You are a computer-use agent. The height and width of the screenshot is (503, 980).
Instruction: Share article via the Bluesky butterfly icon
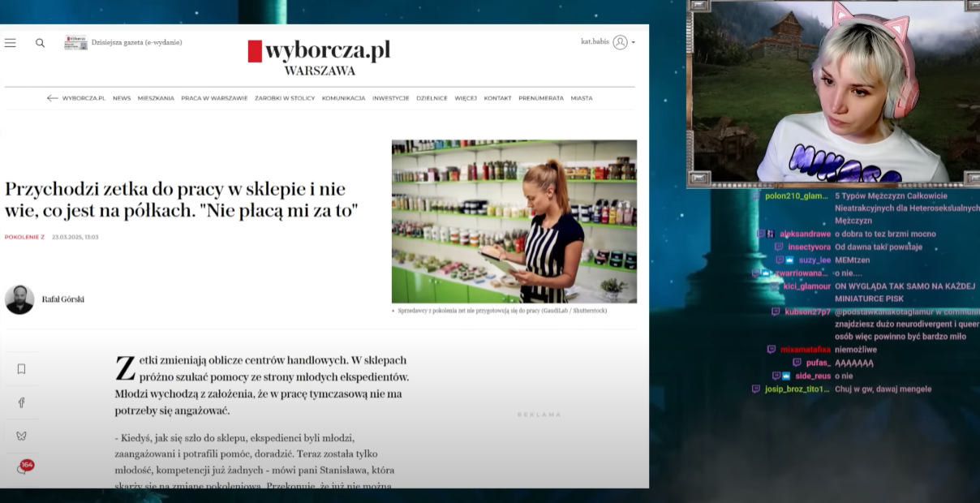click(x=21, y=436)
